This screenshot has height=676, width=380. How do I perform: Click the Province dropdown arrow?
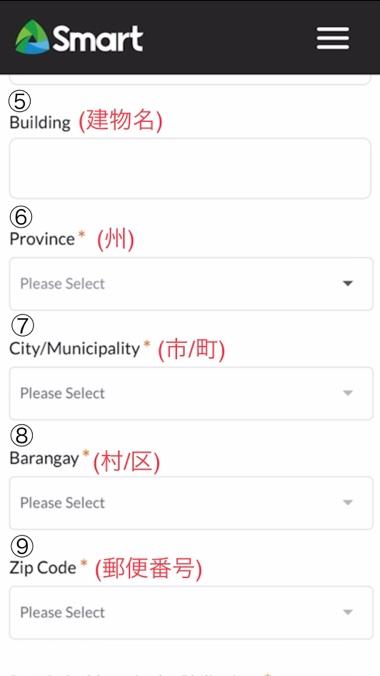click(348, 284)
